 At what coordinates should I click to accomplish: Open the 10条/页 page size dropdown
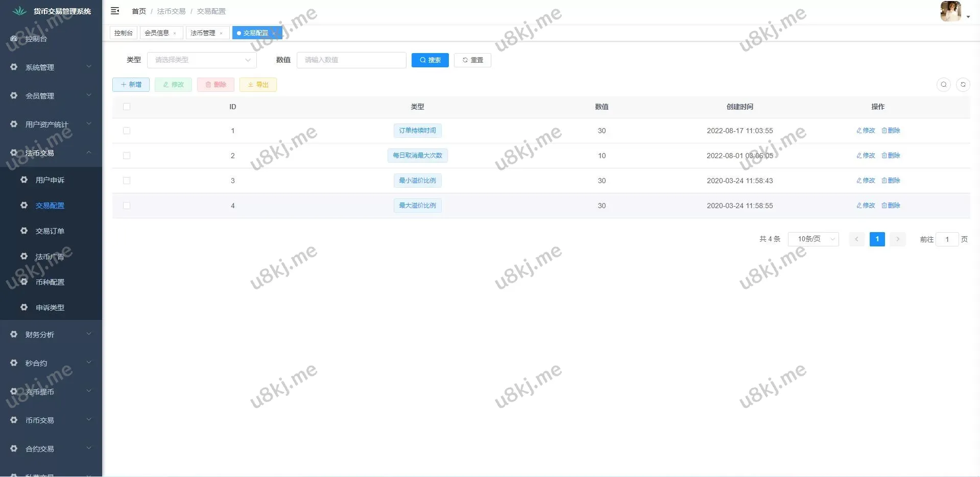coord(813,239)
